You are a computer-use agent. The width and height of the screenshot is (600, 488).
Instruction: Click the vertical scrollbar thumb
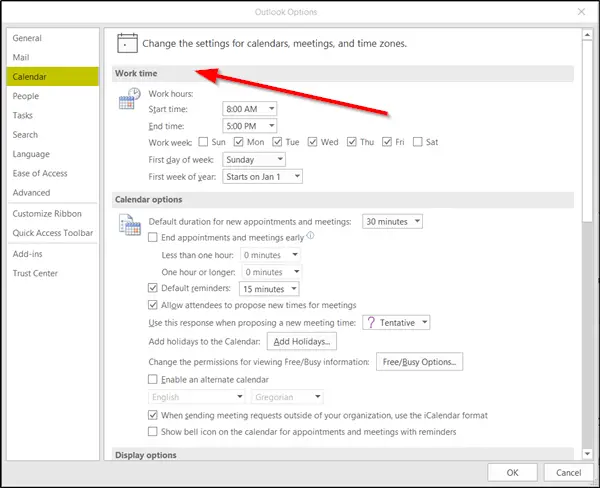point(587,131)
